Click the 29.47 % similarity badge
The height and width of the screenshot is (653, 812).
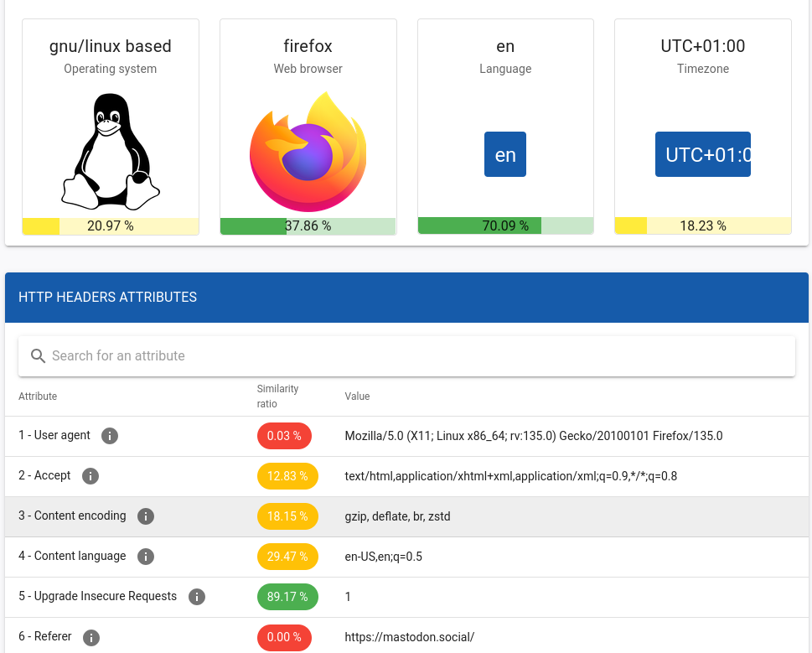click(x=287, y=557)
